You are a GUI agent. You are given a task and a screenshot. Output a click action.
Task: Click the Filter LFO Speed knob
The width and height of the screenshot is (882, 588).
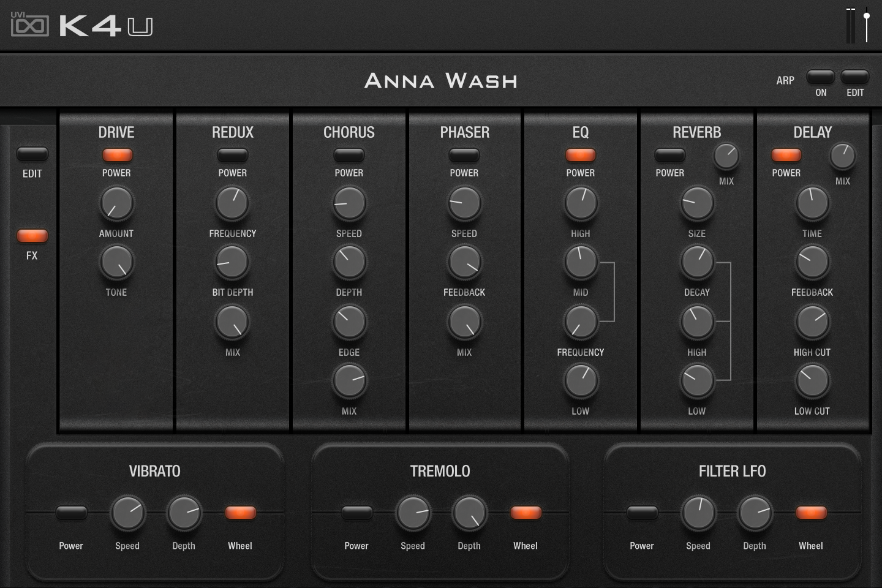698,513
